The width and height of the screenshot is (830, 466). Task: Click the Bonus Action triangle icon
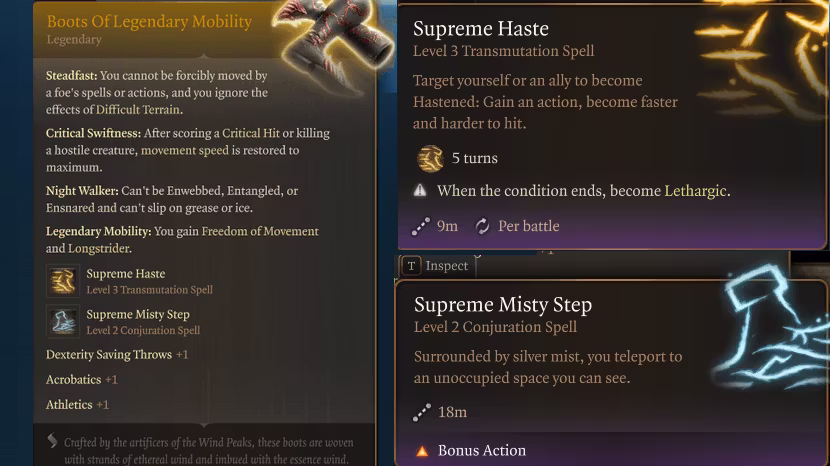click(x=421, y=451)
